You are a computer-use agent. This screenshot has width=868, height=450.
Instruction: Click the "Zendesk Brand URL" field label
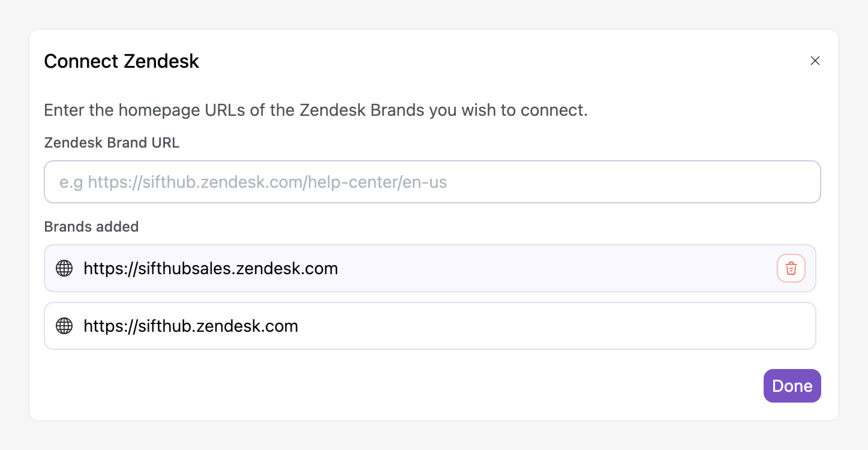click(112, 142)
